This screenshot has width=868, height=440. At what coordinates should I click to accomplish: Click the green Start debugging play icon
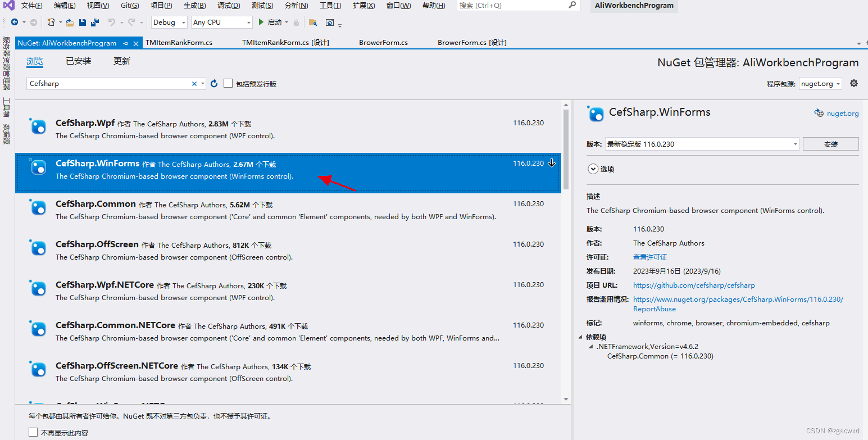pos(261,22)
